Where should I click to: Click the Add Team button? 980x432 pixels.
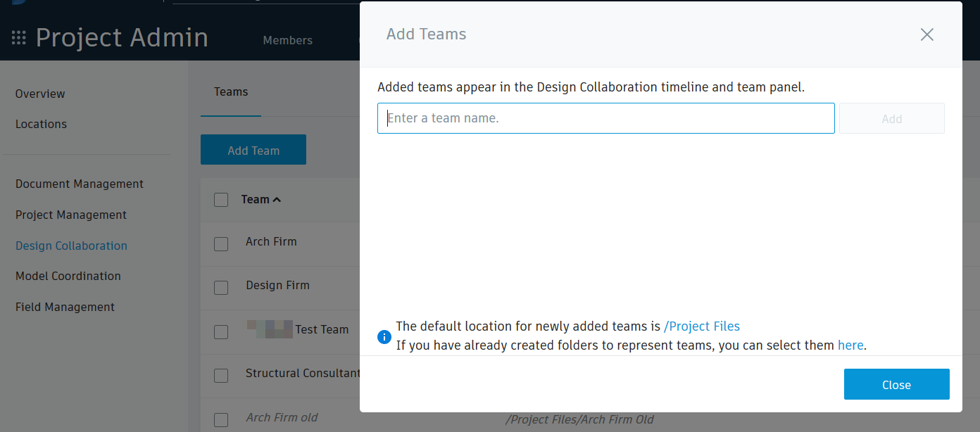click(253, 149)
